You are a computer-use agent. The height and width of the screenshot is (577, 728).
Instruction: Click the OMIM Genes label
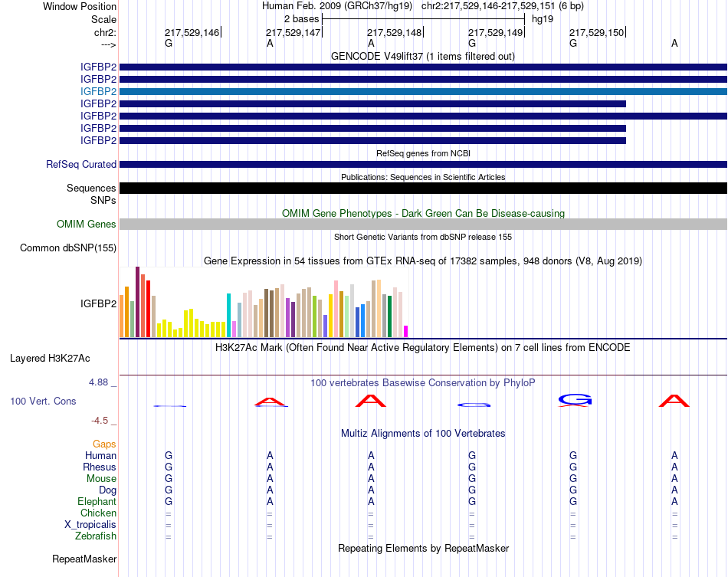(86, 225)
